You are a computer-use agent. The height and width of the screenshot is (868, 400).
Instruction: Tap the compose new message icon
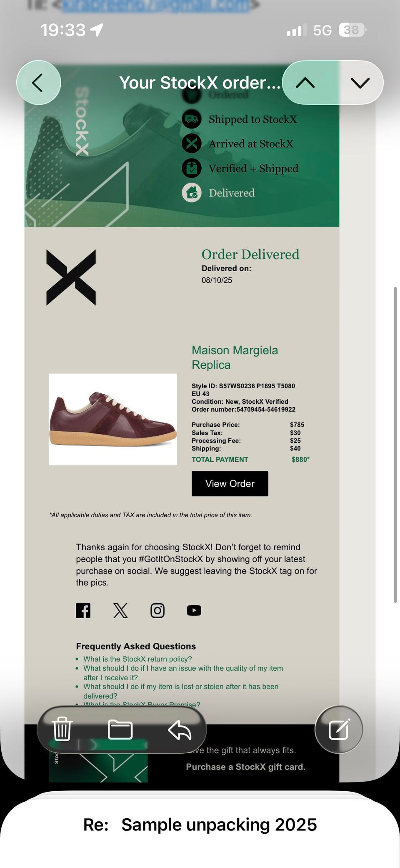(339, 730)
